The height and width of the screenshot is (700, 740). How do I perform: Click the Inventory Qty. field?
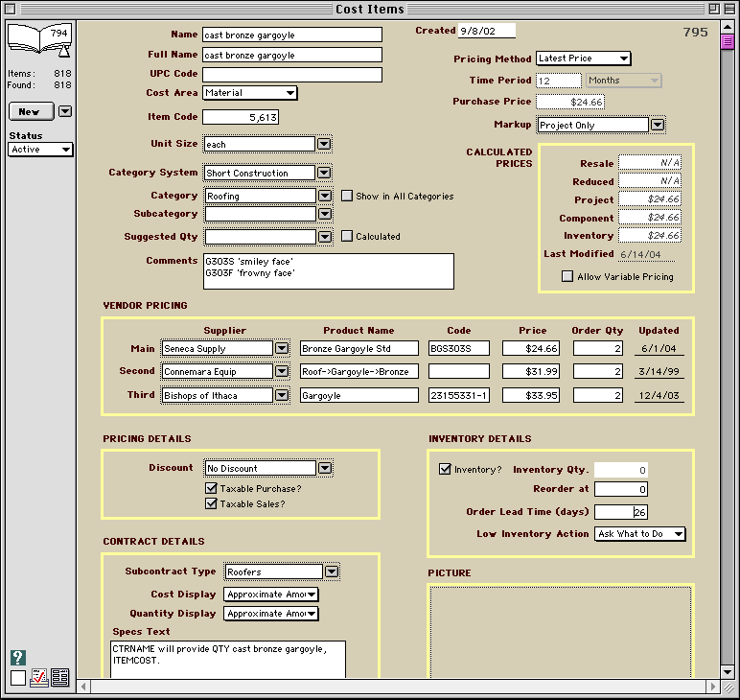click(x=621, y=470)
